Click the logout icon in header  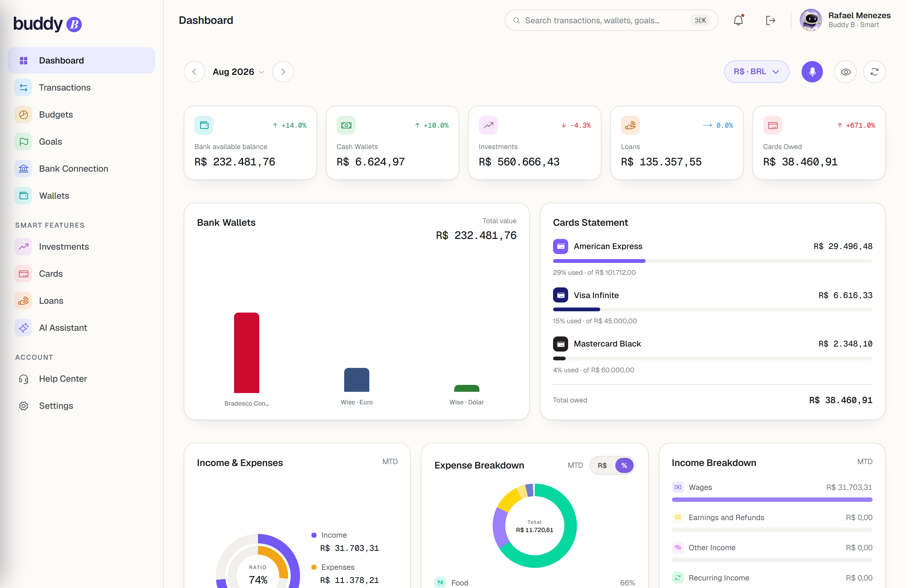(x=770, y=20)
